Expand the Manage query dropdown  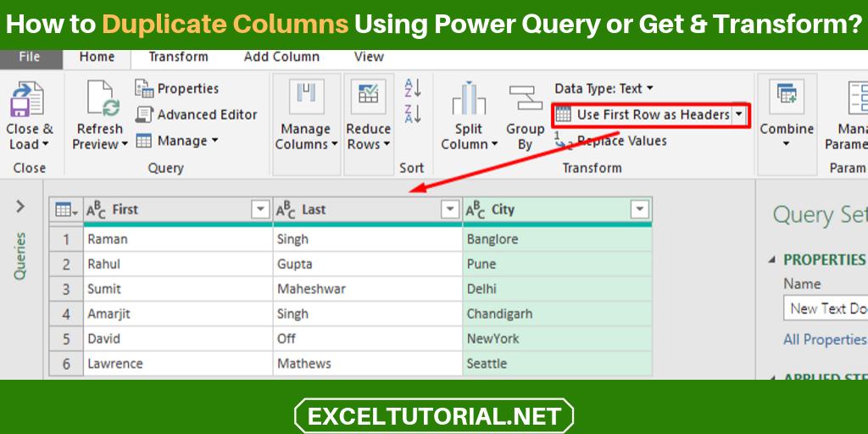pos(214,141)
